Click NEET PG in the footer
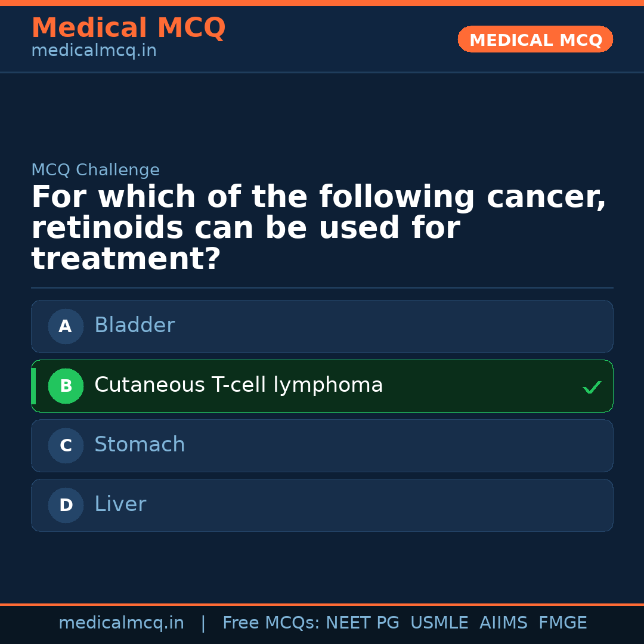This screenshot has width=644, height=644. 363,623
